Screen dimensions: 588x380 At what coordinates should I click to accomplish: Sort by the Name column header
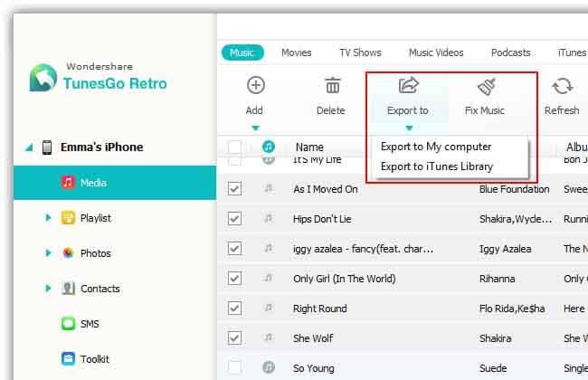[309, 147]
